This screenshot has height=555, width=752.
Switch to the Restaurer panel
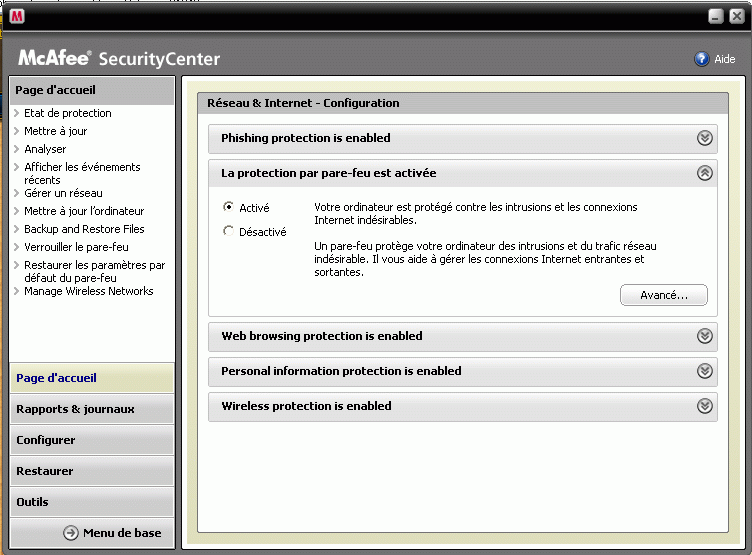(45, 471)
